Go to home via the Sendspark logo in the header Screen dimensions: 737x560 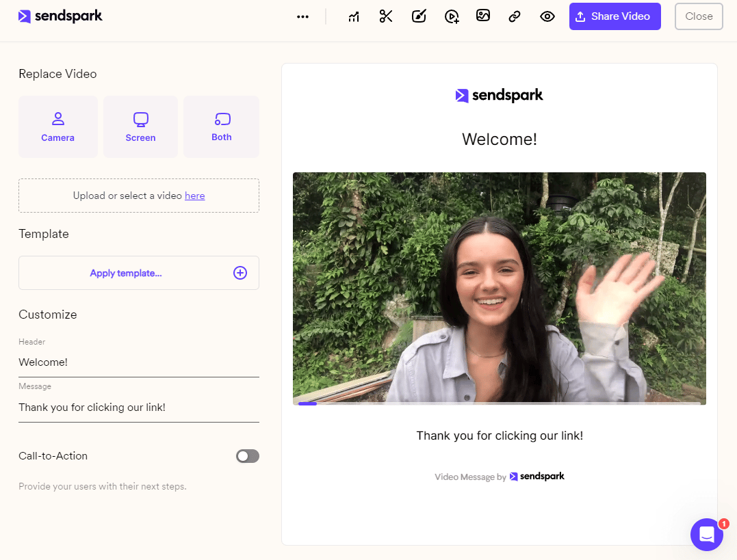tap(60, 16)
